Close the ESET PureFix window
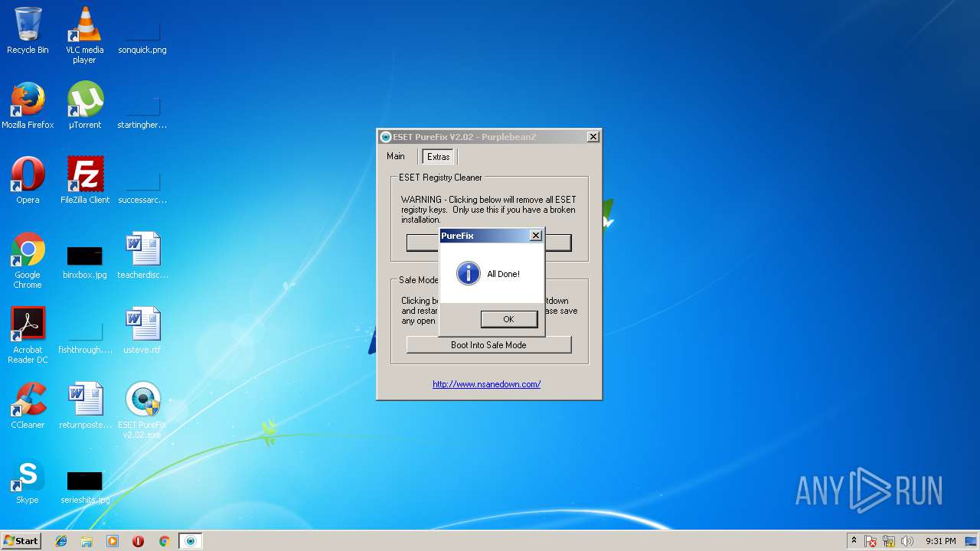Viewport: 980px width, 551px height. pyautogui.click(x=593, y=137)
